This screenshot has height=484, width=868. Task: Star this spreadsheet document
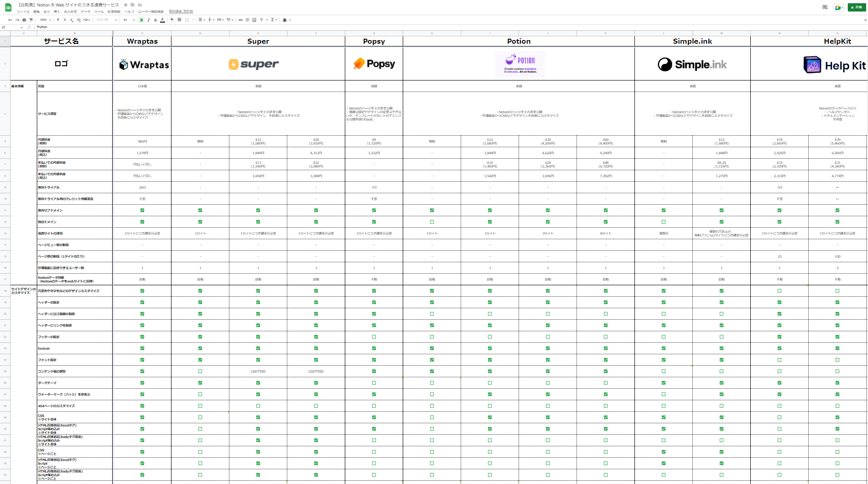click(126, 5)
